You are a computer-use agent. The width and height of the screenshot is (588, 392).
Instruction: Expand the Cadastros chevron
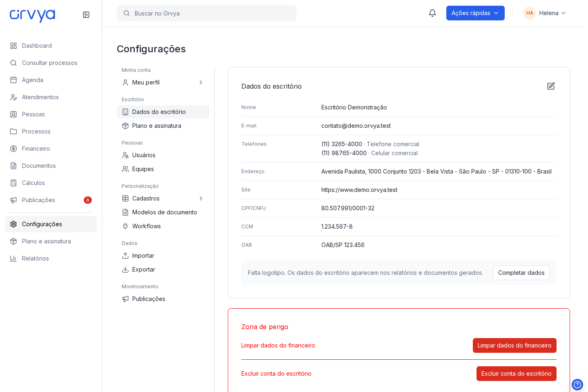tap(201, 198)
